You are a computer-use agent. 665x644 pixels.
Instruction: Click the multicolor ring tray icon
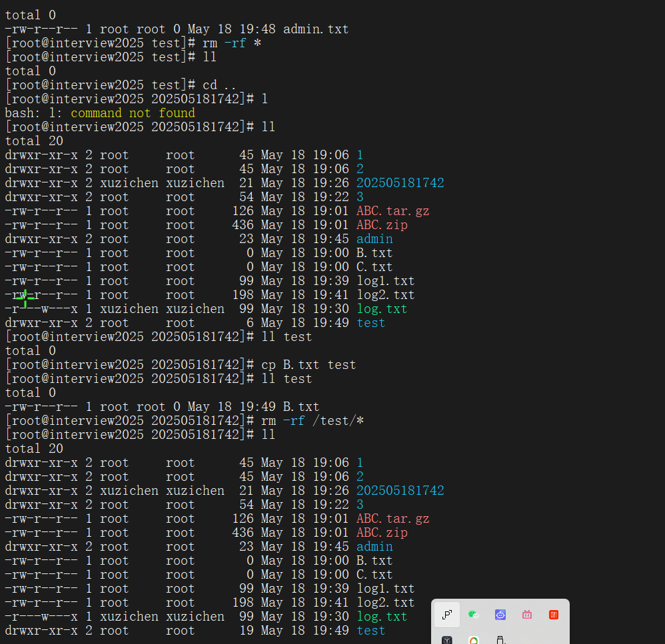coord(473,640)
